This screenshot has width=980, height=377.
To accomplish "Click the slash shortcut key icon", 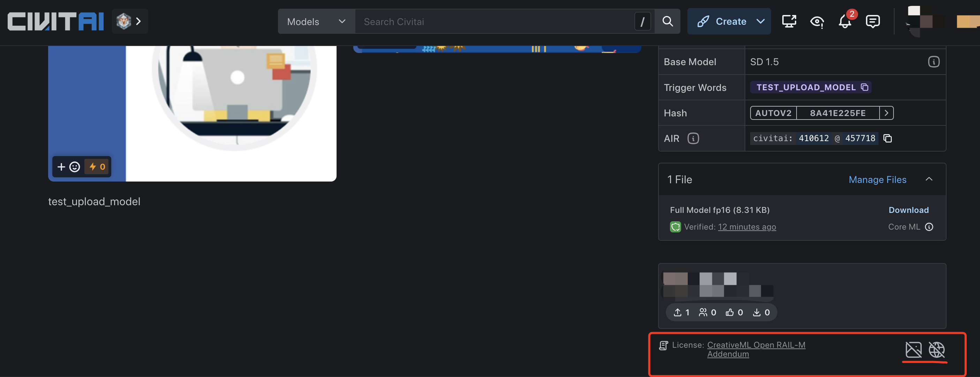I will coord(642,22).
